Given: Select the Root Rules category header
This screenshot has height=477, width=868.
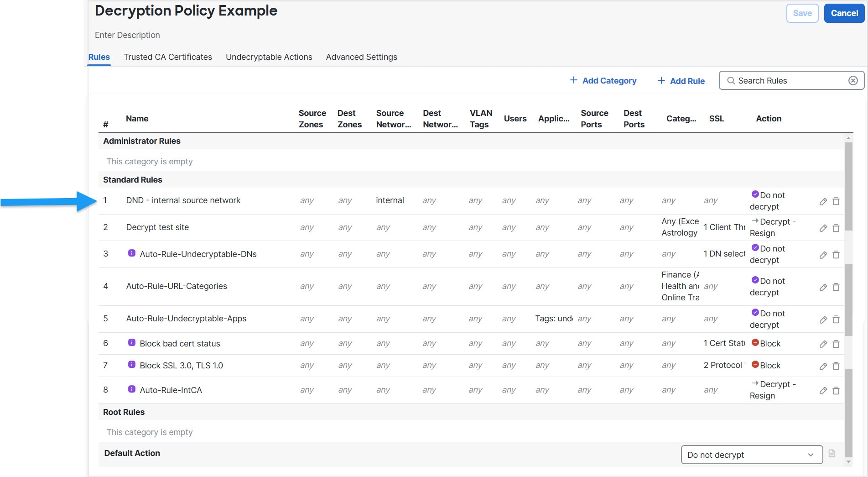Looking at the screenshot, I should [x=471, y=412].
